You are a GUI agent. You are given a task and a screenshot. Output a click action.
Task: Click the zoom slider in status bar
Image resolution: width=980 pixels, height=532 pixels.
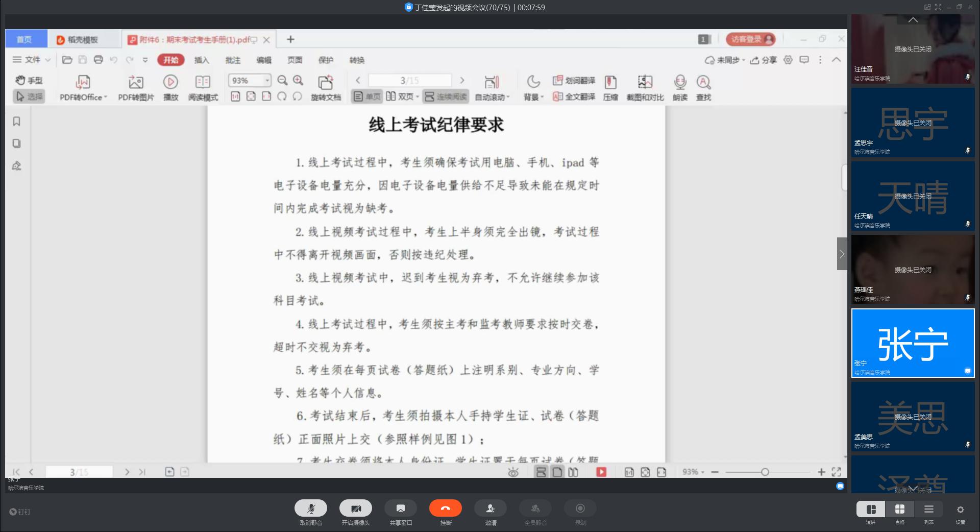[765, 472]
